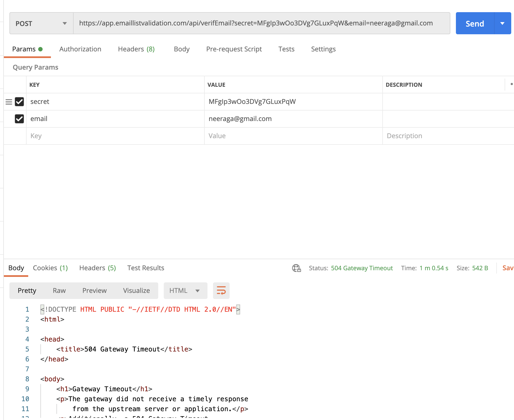Click the response time 1 m 0.54 s
The width and height of the screenshot is (514, 420).
(x=434, y=268)
